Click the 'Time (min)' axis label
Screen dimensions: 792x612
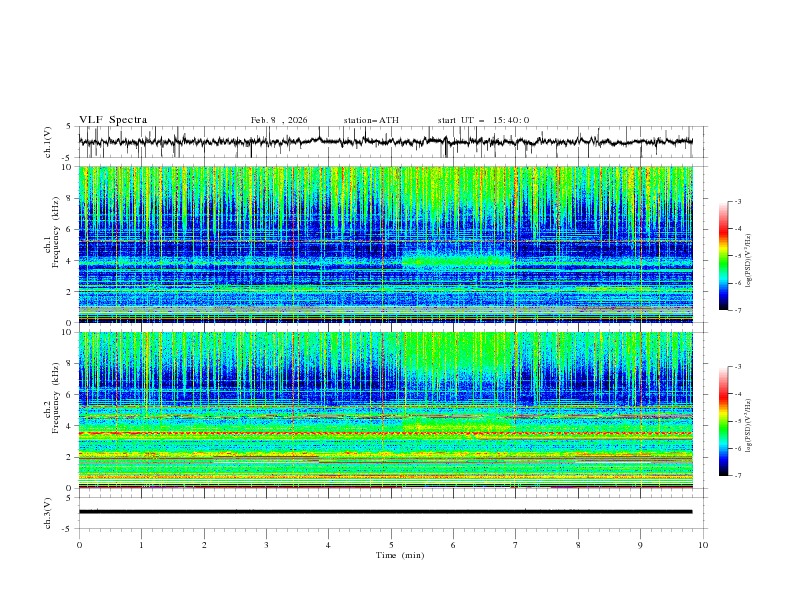tap(400, 555)
